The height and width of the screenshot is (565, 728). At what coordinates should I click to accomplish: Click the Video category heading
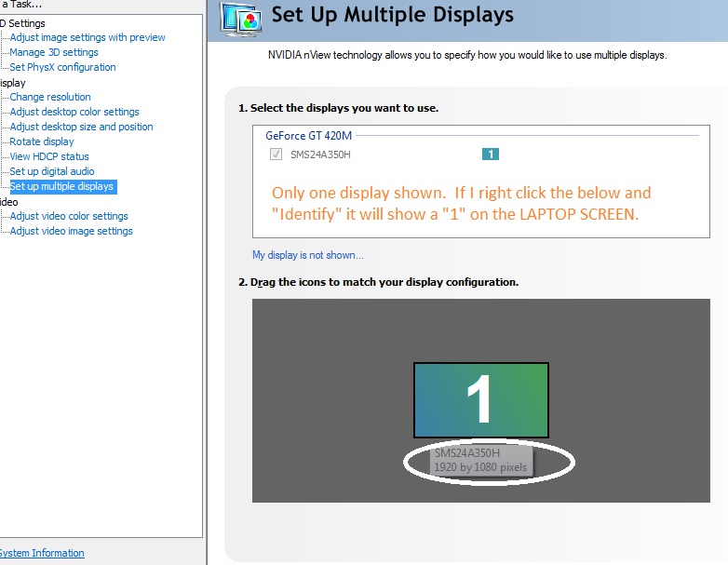coord(8,202)
